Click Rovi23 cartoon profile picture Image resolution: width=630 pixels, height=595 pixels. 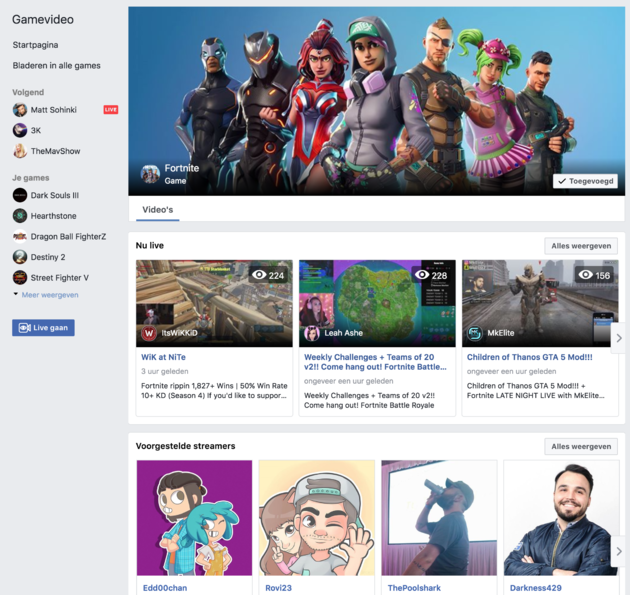[317, 518]
